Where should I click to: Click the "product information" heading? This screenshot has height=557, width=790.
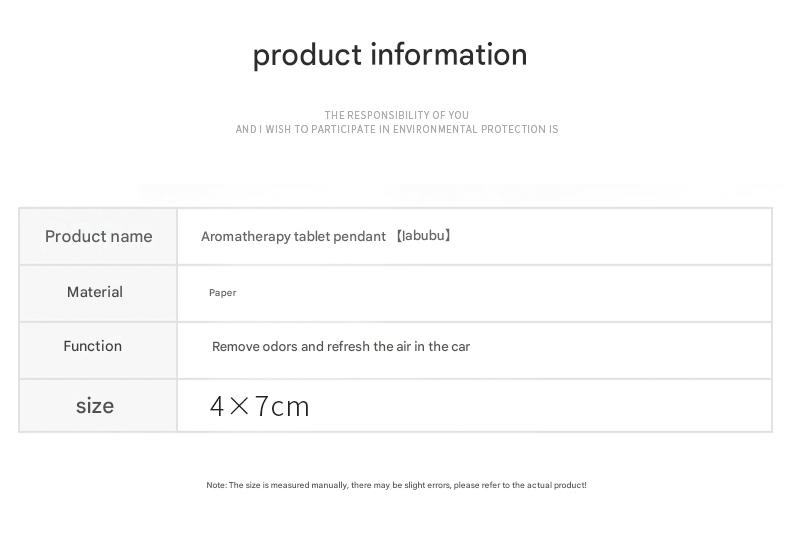click(x=389, y=55)
